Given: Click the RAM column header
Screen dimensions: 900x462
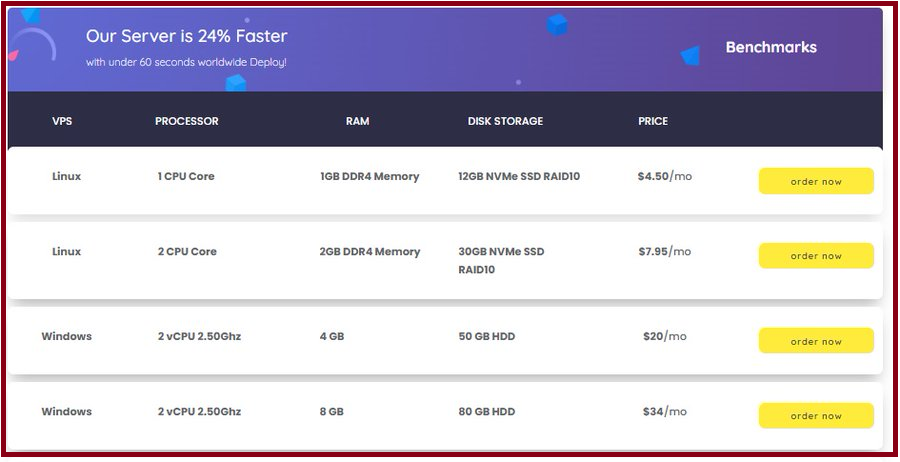Looking at the screenshot, I should [x=357, y=121].
